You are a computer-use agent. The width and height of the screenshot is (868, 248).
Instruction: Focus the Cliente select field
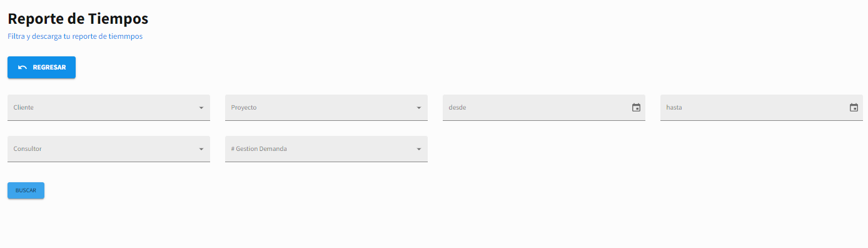pos(109,108)
